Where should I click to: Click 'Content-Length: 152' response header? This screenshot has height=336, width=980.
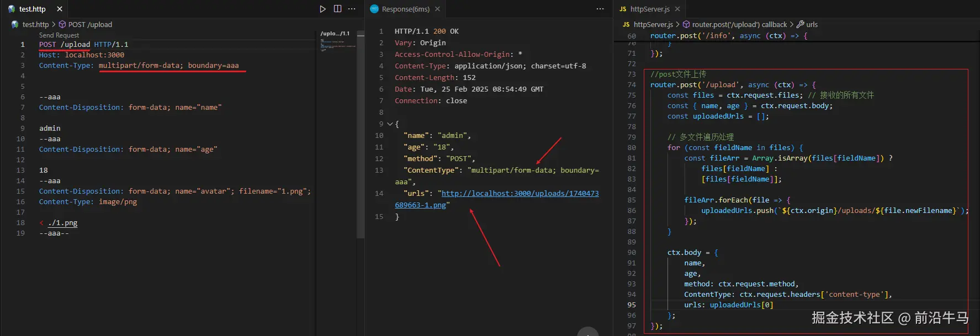(x=435, y=78)
